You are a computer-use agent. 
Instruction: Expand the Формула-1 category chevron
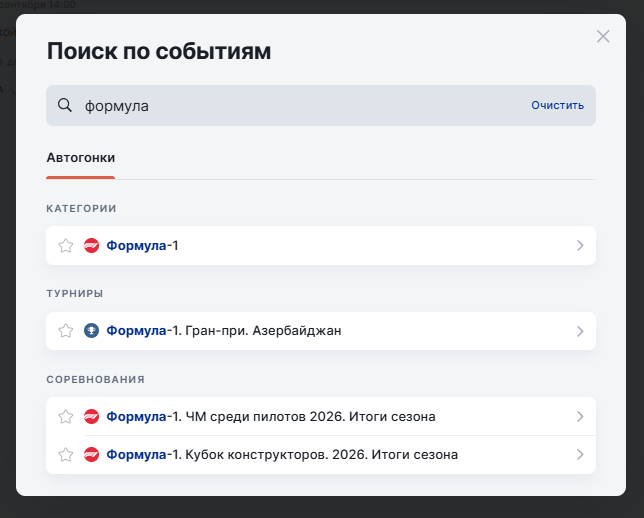[x=580, y=246]
